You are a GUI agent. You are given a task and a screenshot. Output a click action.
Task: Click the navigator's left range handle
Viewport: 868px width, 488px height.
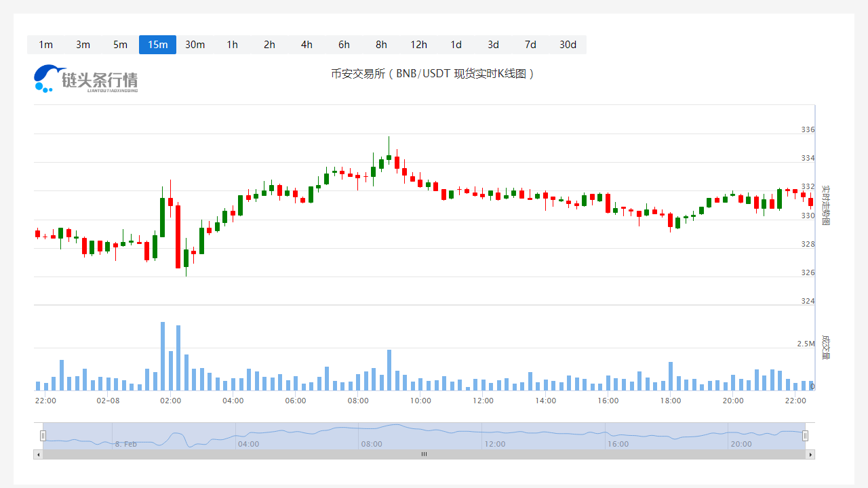point(43,436)
